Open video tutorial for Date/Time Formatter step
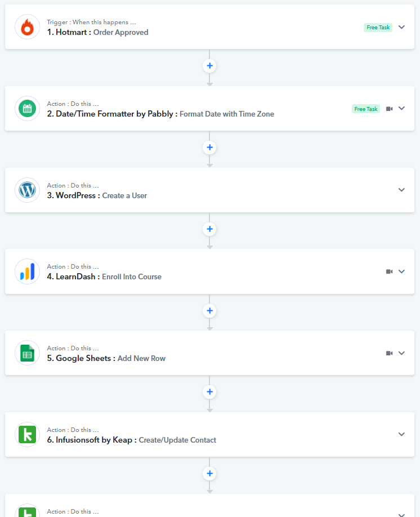420x517 pixels. point(390,109)
